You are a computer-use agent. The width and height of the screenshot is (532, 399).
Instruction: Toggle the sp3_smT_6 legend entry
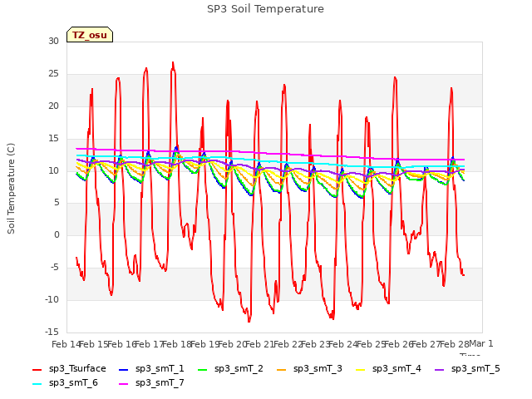(65, 383)
